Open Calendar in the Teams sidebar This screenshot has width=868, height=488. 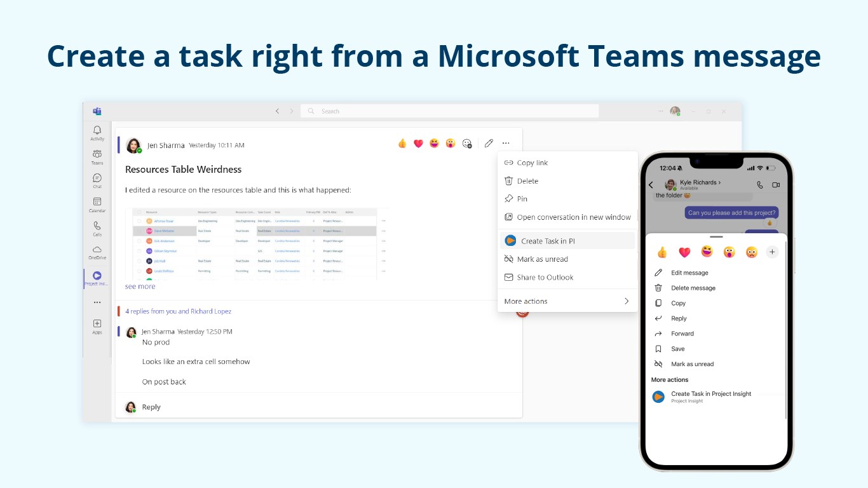tap(97, 205)
